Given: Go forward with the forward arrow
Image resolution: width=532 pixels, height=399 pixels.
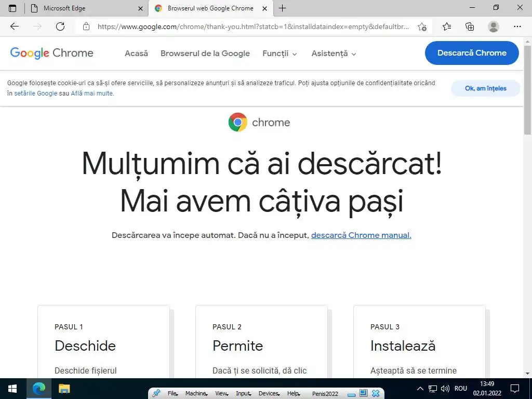Looking at the screenshot, I should (37, 26).
